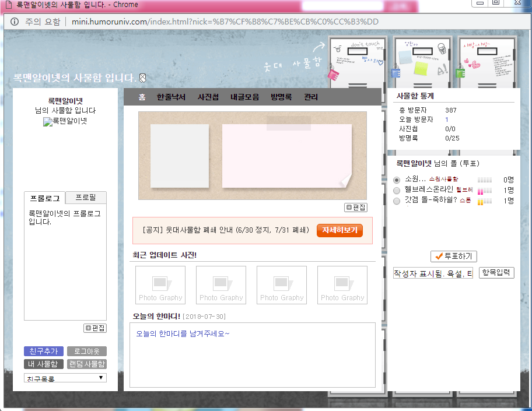The height and width of the screenshot is (411, 532).
Task: Click the [공지] 웃대사물함 폐쇄 안내 text
Action: [x=226, y=230]
